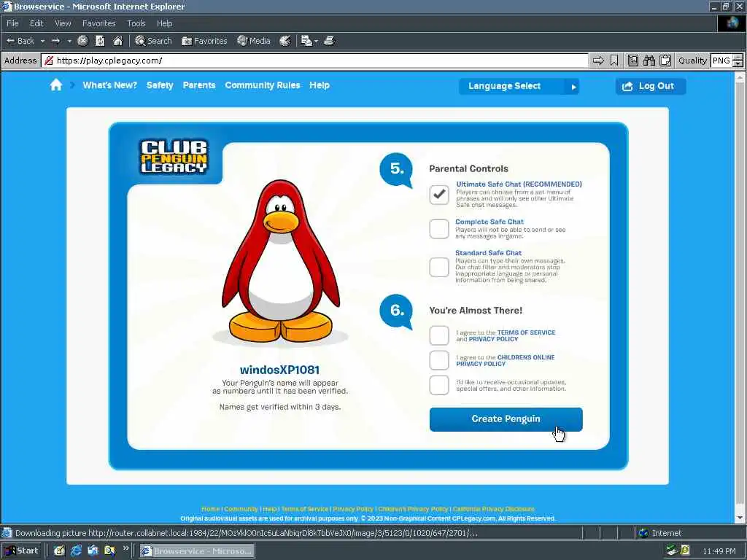The height and width of the screenshot is (560, 747).
Task: Select the Browservice taskbar window button
Action: 197,551
